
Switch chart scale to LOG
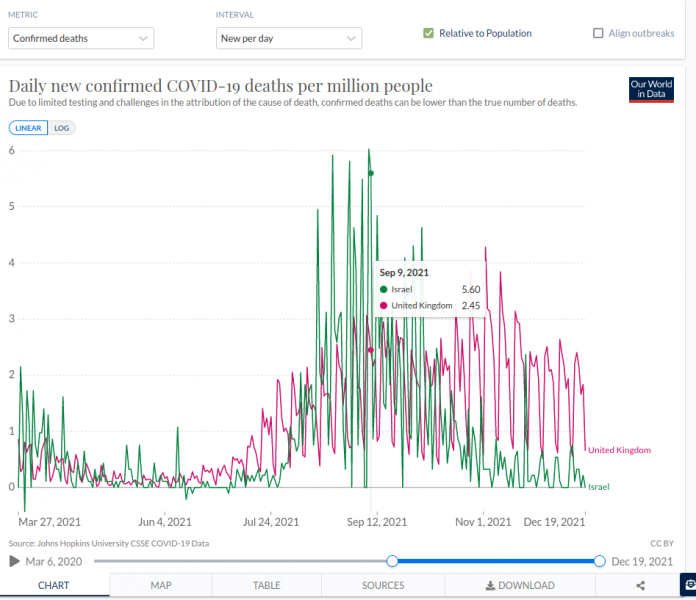coord(62,128)
